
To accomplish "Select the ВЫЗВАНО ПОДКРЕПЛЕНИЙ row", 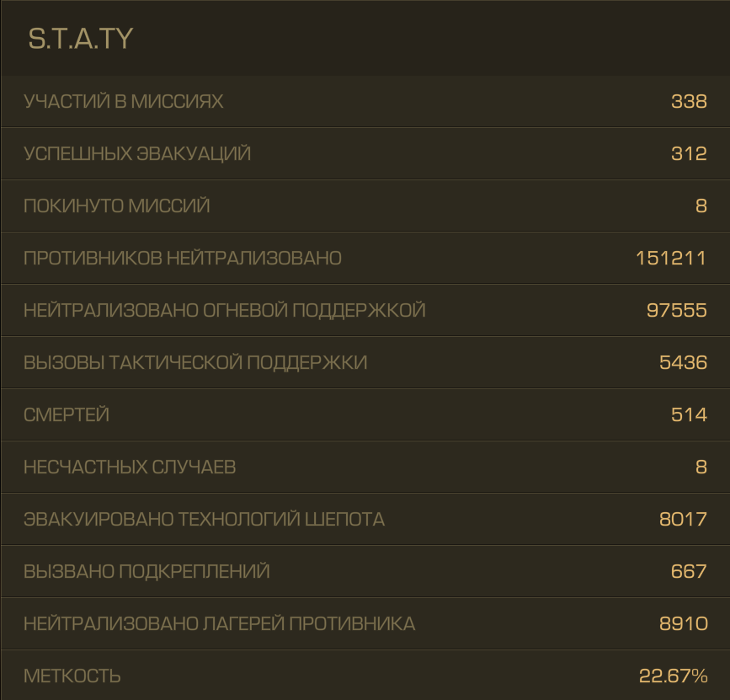I will click(x=365, y=571).
